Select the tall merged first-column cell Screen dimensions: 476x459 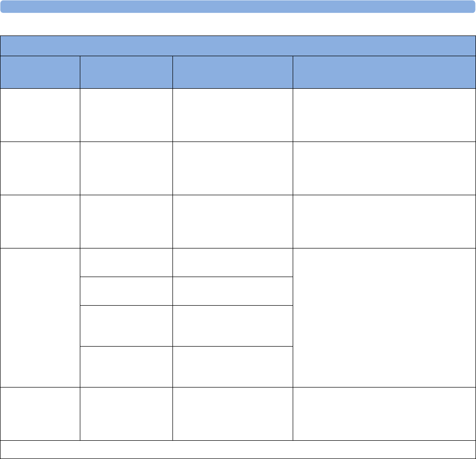40,318
